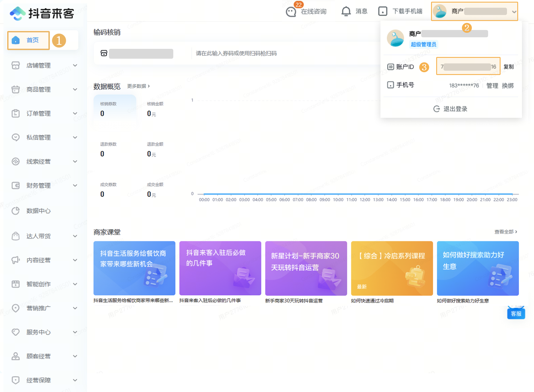This screenshot has height=392, width=534.
Task: Expand the 私信管理 menu chevron
Action: [75, 137]
